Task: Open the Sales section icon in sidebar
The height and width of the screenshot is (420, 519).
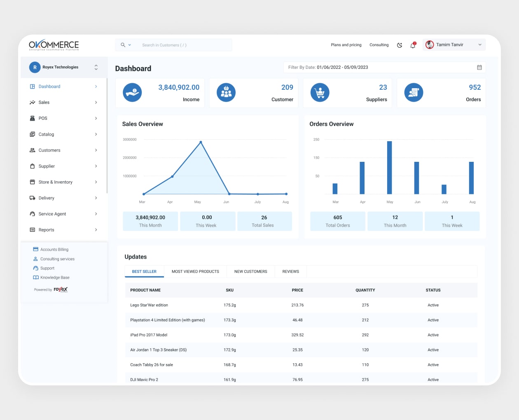Action: coord(33,102)
